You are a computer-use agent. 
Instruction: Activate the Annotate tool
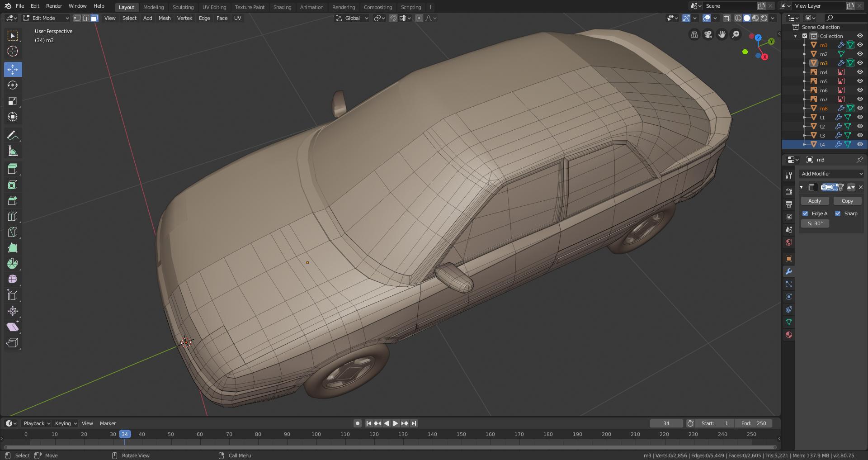click(13, 135)
